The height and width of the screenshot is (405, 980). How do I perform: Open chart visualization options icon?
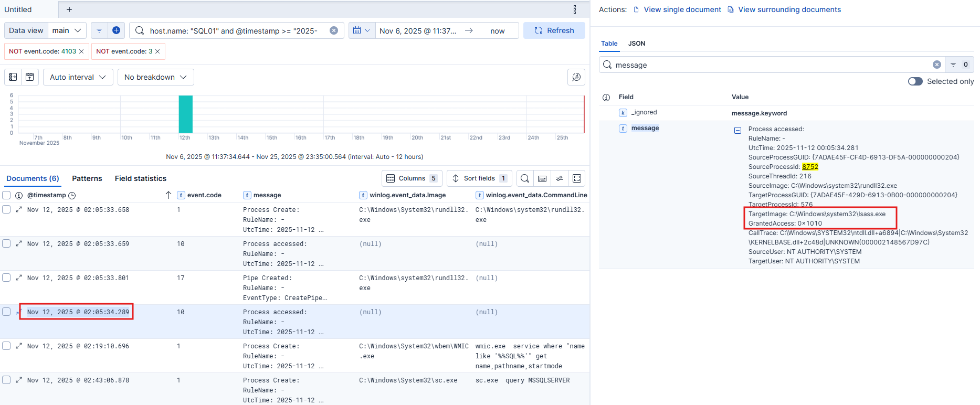coord(576,77)
